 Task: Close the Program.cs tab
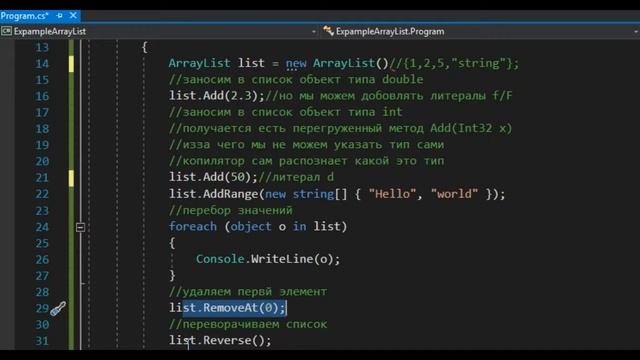point(73,16)
